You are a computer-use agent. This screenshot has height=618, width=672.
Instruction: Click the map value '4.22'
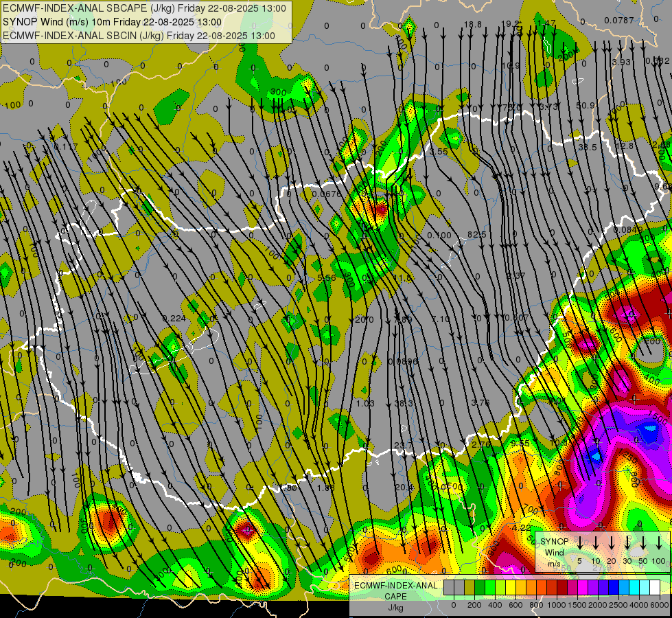pos(522,527)
